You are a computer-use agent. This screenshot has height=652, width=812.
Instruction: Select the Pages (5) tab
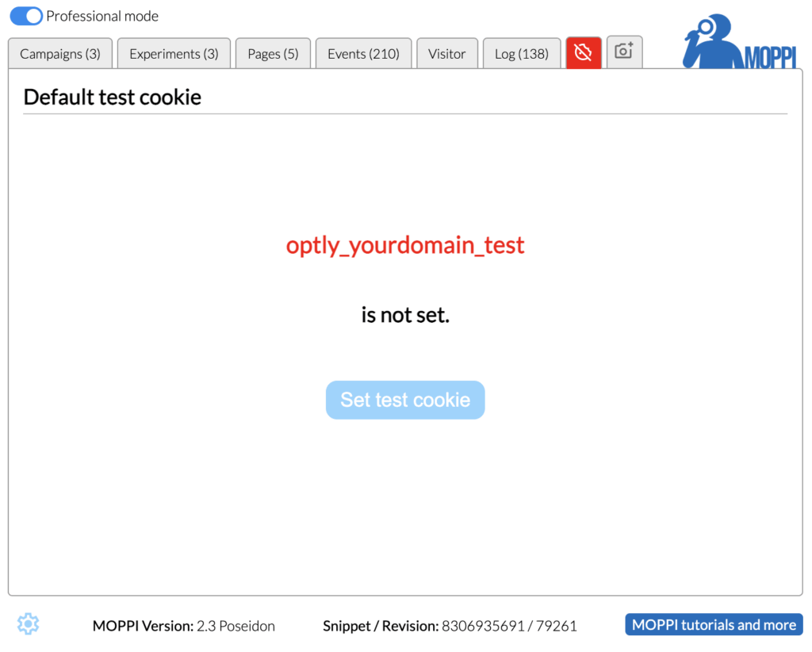point(273,53)
